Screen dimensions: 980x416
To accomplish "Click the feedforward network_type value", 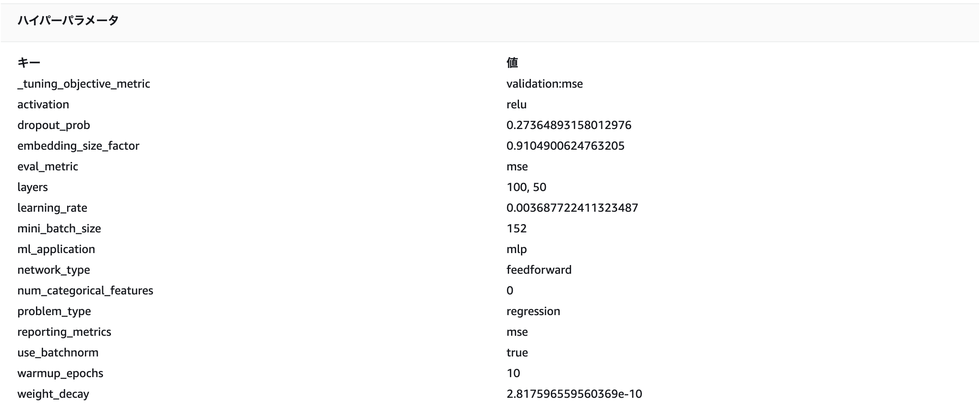I will (539, 270).
